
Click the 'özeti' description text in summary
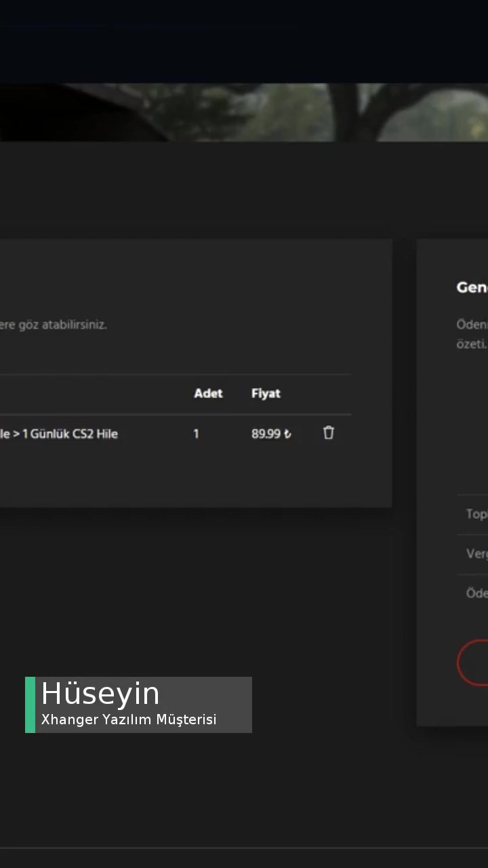coord(471,344)
